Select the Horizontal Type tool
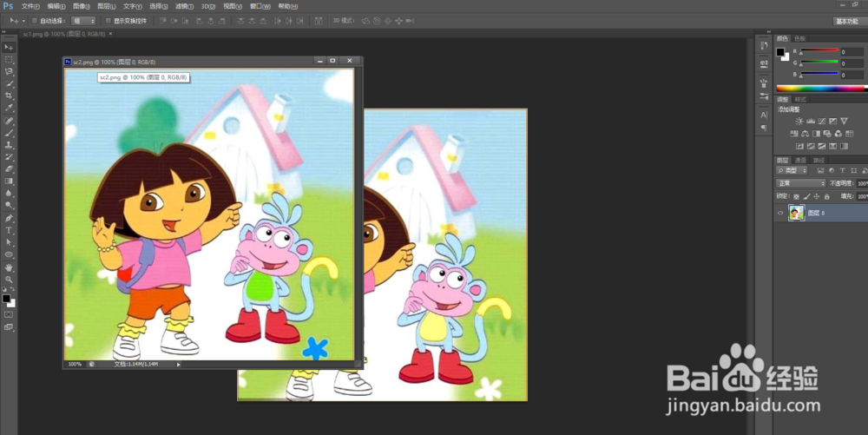Image resolution: width=868 pixels, height=435 pixels. (x=9, y=231)
